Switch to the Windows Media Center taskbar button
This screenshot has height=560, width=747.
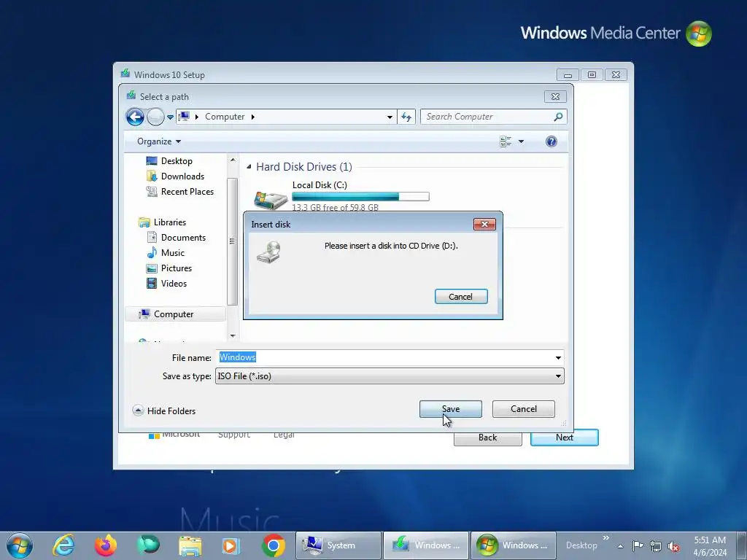click(x=514, y=545)
